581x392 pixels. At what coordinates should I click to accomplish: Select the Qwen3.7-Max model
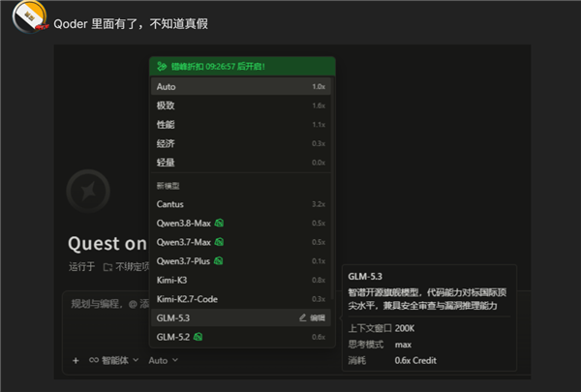tap(241, 242)
